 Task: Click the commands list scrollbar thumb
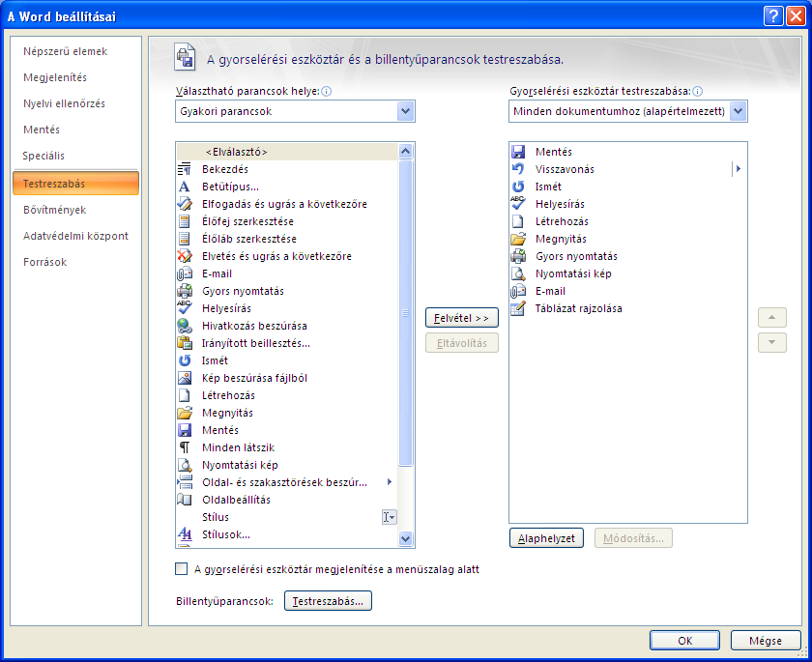(405, 312)
